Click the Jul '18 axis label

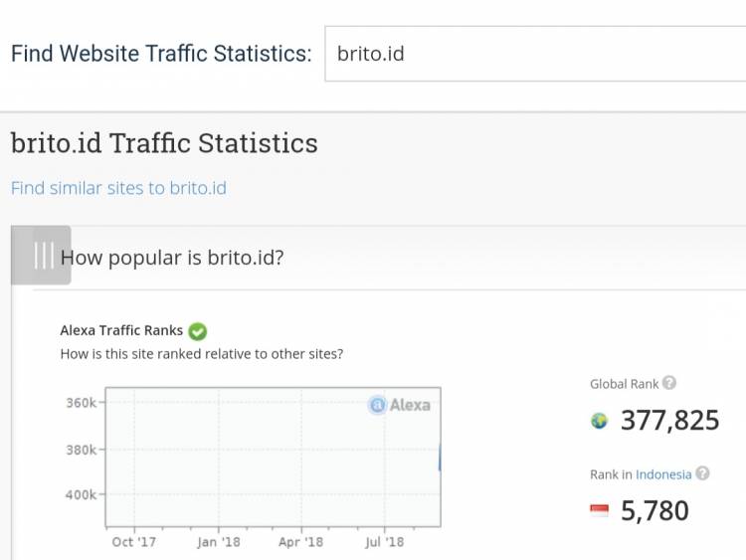[384, 542]
